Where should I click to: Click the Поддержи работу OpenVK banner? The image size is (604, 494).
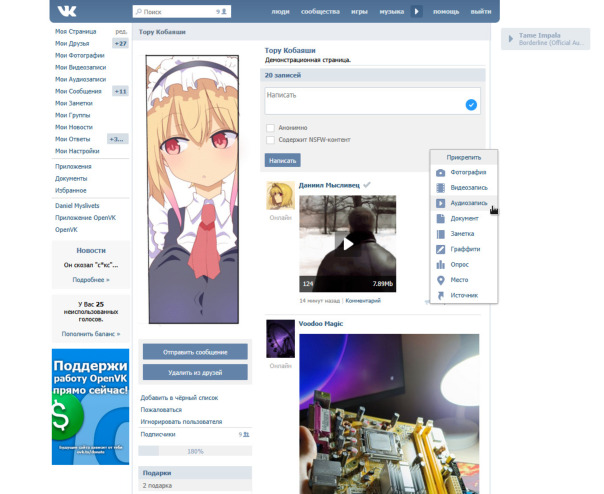pyautogui.click(x=91, y=407)
